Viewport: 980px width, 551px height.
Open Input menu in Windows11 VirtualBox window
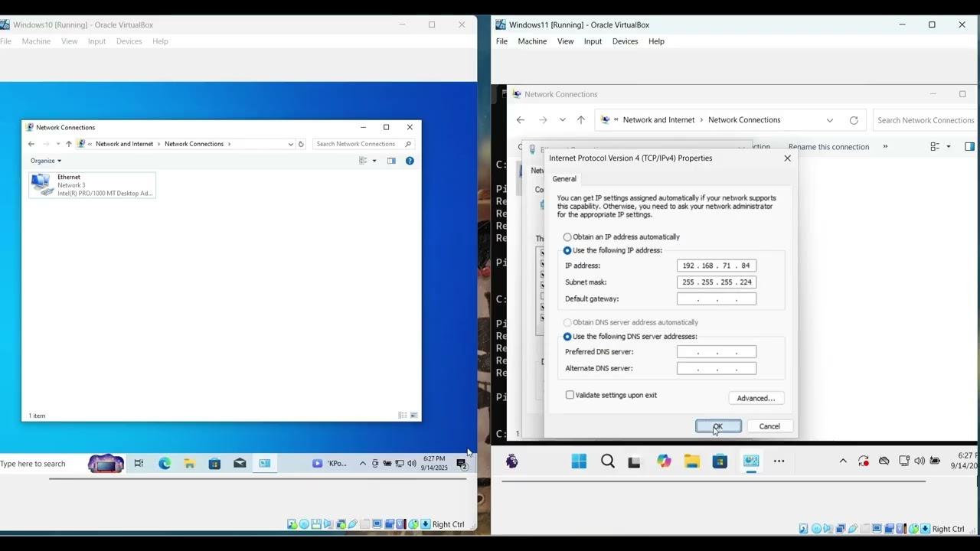(x=593, y=41)
